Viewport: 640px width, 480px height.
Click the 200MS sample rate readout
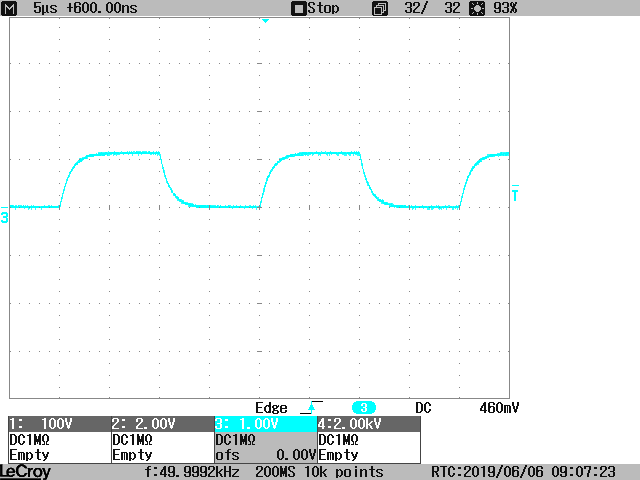275,472
